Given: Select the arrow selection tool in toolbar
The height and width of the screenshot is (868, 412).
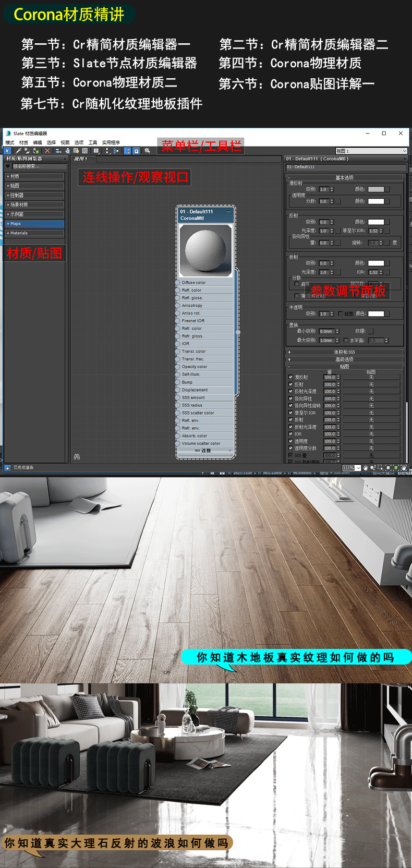Looking at the screenshot, I should click(7, 151).
